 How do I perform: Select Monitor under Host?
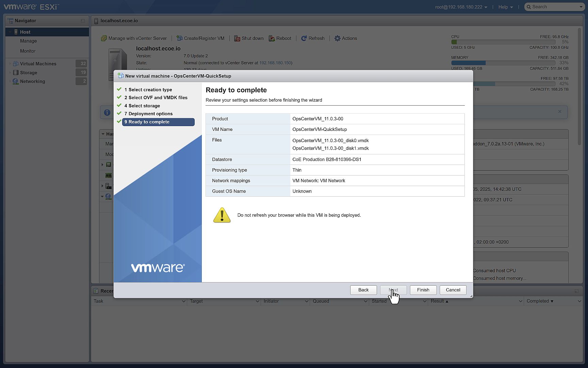[x=28, y=51]
